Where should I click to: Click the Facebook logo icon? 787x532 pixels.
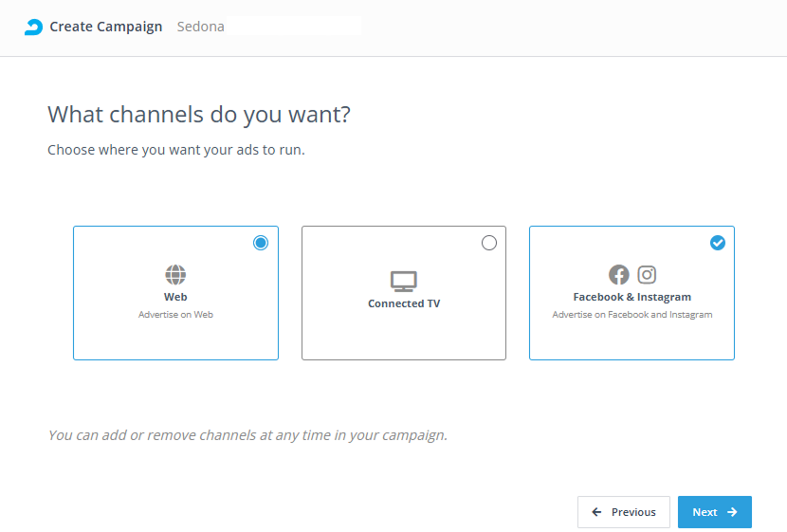pos(618,275)
